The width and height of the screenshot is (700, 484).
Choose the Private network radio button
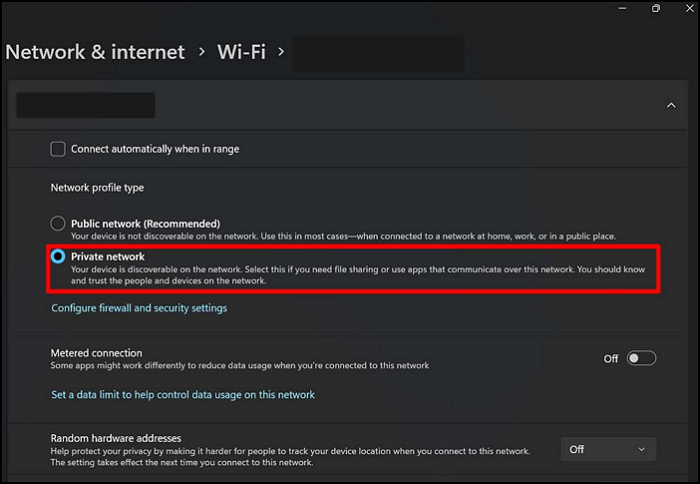coord(58,257)
